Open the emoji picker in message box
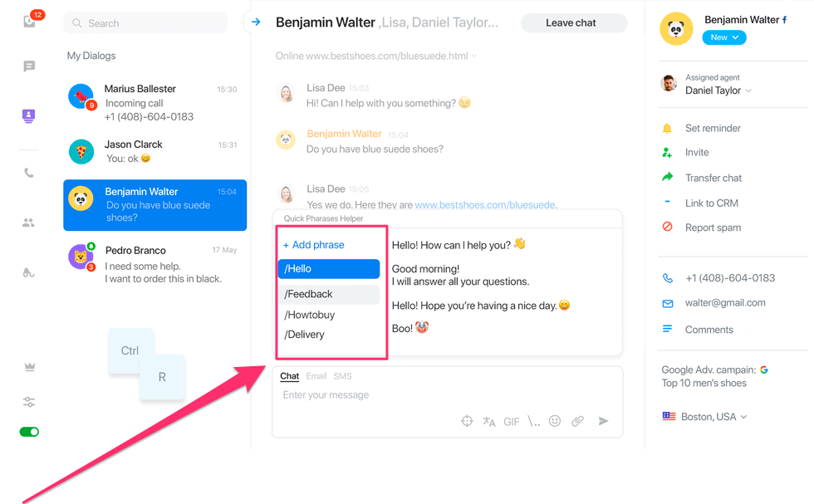814x504 pixels. 555,421
